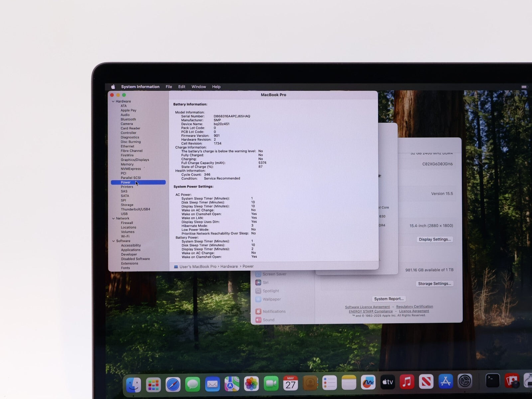The width and height of the screenshot is (532, 399).
Task: Collapse the Software section triangle
Action: 113,241
